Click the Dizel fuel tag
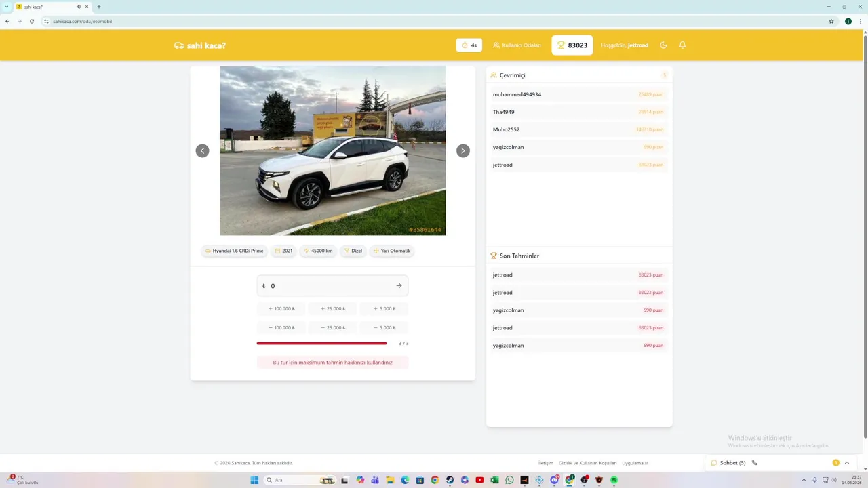Viewport: 868px width, 488px height. [x=353, y=251]
